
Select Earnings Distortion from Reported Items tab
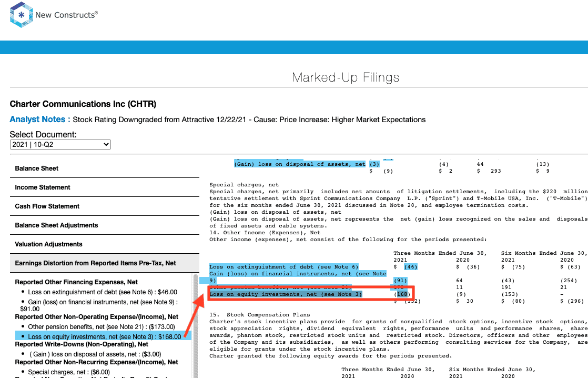coord(105,263)
